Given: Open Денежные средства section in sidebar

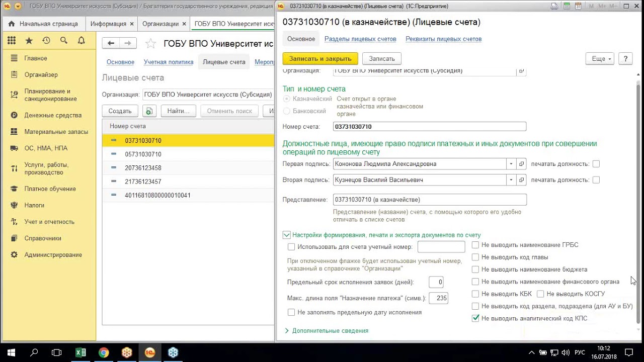Looking at the screenshot, I should coord(53,115).
